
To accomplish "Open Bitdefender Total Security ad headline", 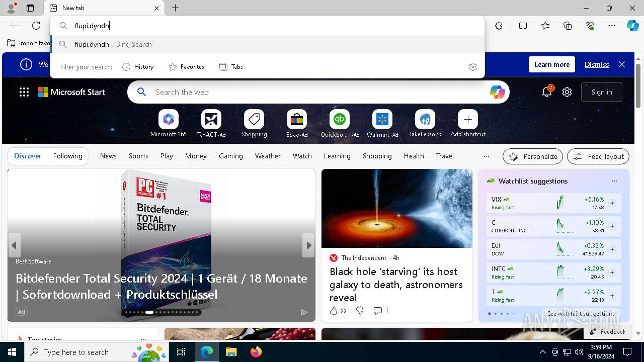I will tap(162, 286).
